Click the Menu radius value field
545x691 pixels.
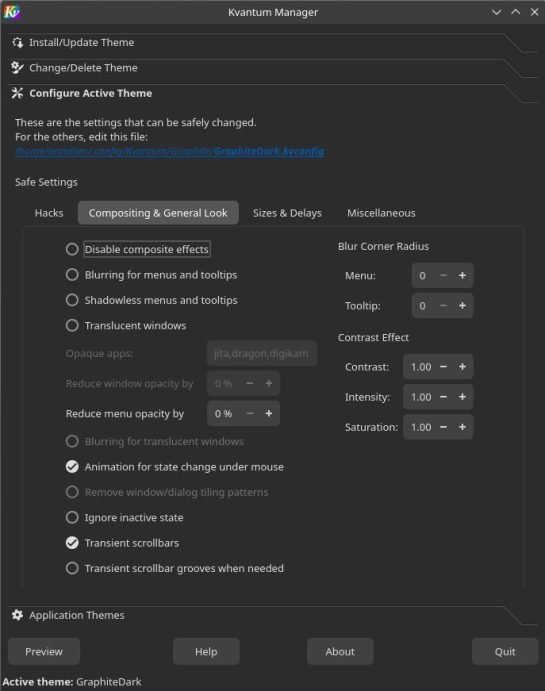point(423,275)
